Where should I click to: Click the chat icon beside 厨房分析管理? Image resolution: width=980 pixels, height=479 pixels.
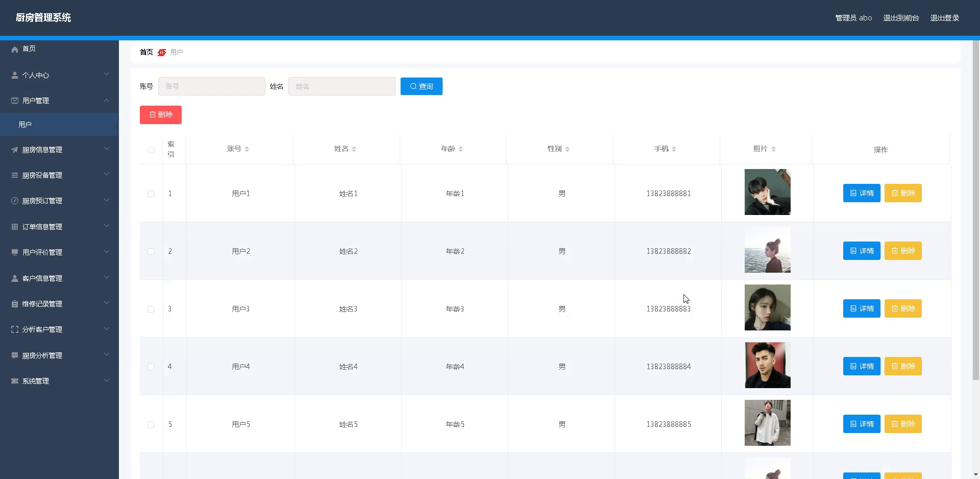[x=15, y=355]
